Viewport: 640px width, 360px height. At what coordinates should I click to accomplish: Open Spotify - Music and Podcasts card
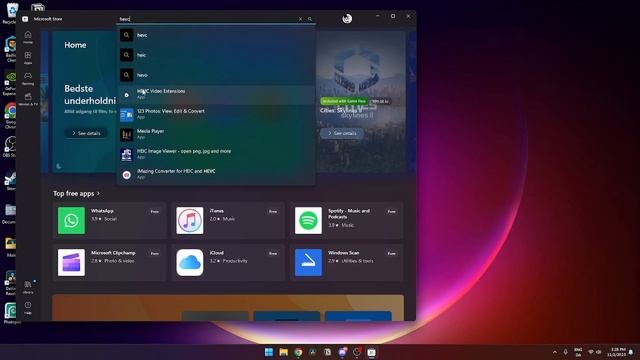click(x=347, y=220)
